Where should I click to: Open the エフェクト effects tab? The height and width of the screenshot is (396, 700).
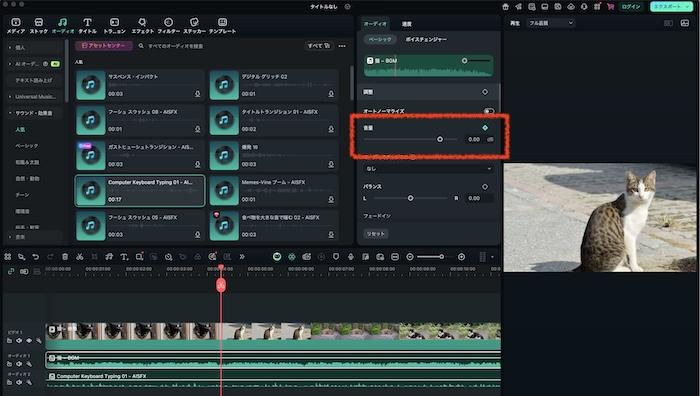pyautogui.click(x=142, y=25)
